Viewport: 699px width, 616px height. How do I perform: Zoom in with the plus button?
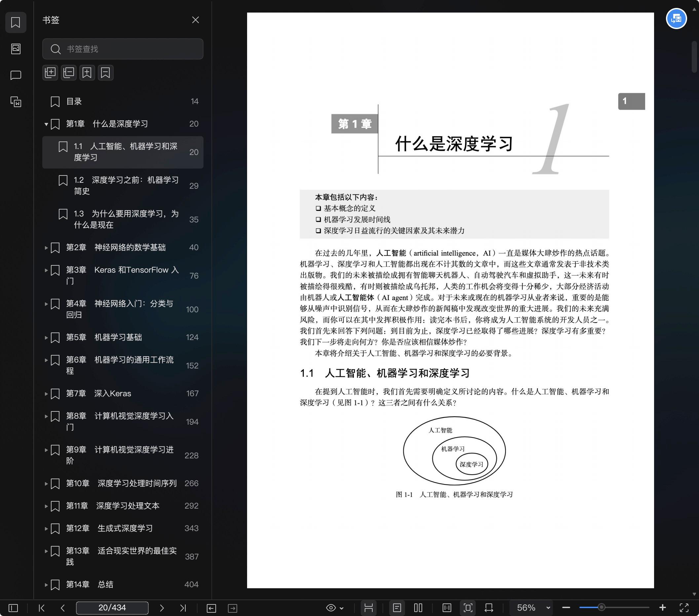(x=662, y=607)
